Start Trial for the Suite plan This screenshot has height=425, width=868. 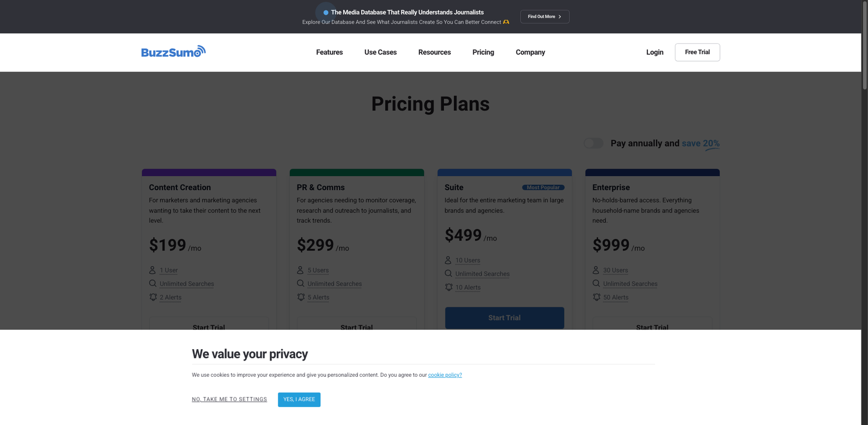click(505, 318)
